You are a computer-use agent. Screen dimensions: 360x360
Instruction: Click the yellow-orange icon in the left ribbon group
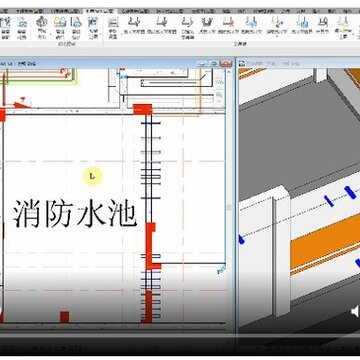60,23
